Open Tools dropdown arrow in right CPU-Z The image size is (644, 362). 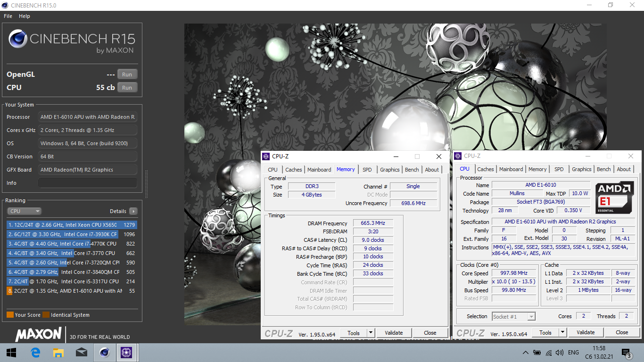pos(563,332)
